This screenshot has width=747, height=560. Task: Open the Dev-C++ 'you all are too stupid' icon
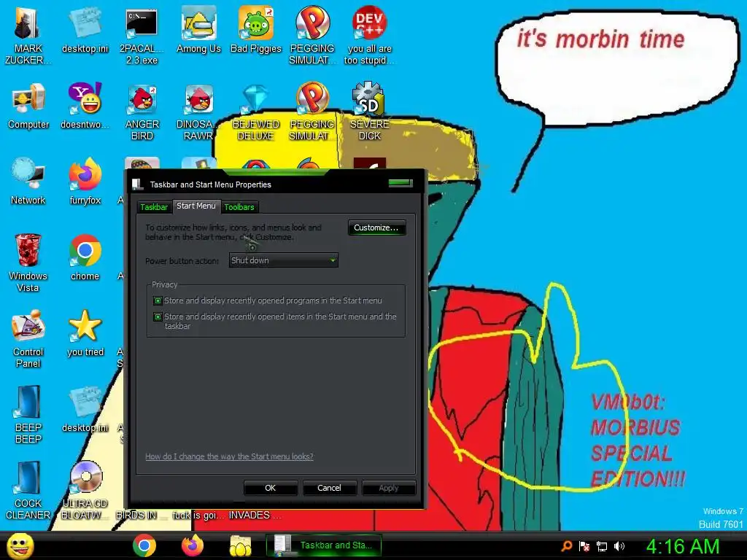coord(369,34)
